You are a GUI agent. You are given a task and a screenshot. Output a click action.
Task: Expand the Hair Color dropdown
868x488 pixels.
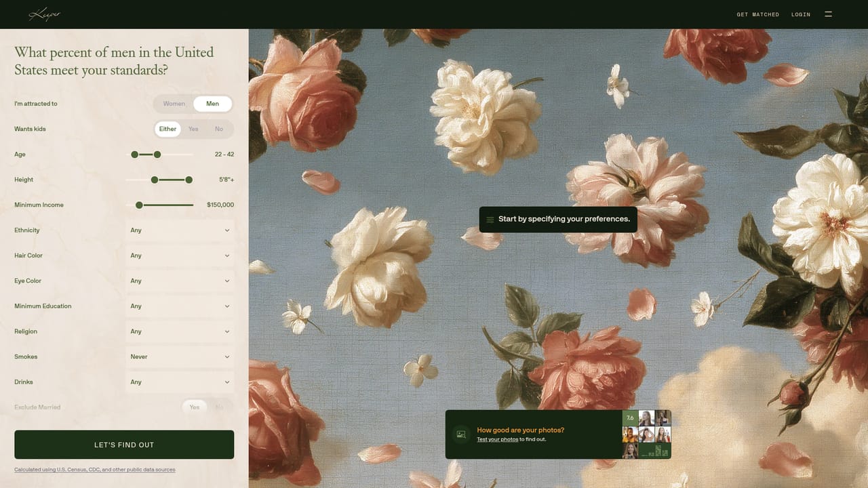[180, 256]
